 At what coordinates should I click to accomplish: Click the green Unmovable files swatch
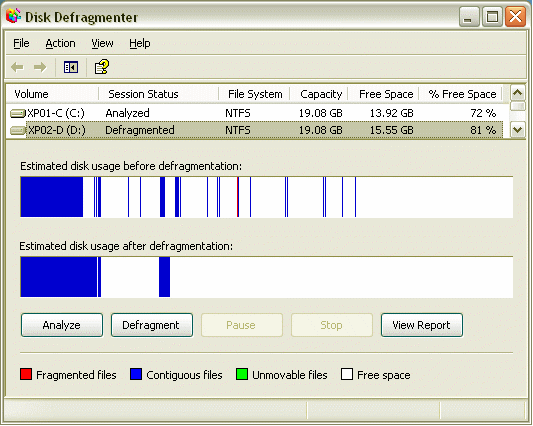click(242, 374)
